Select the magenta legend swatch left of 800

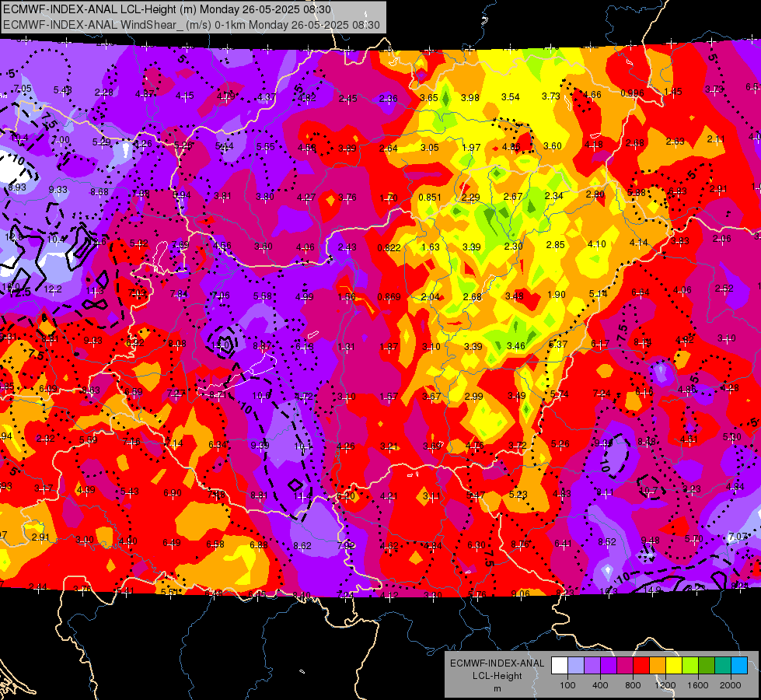(x=625, y=666)
